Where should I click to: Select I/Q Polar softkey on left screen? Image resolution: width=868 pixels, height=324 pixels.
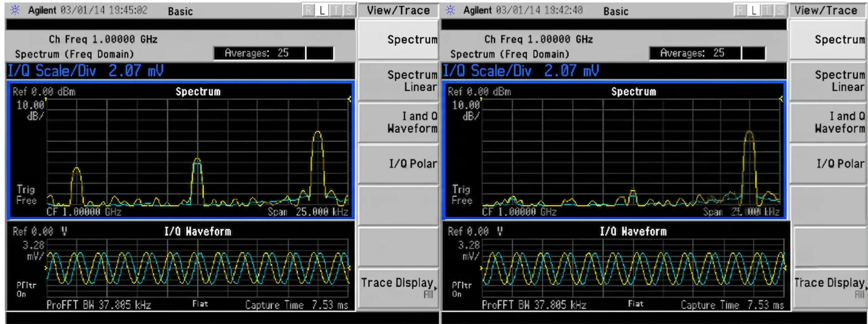coord(399,164)
